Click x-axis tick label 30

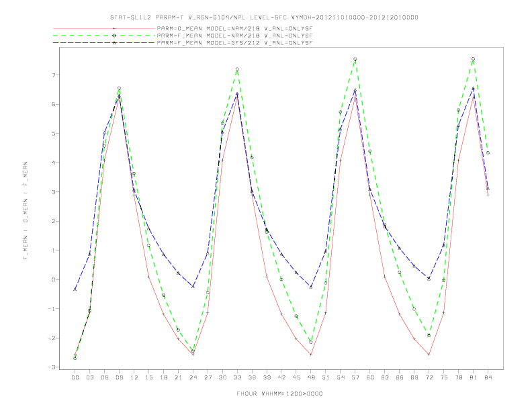tap(222, 377)
